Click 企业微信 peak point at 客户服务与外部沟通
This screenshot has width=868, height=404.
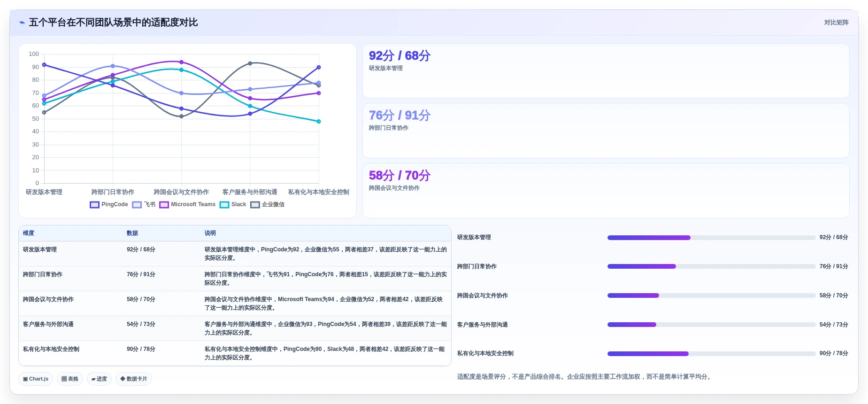[250, 63]
